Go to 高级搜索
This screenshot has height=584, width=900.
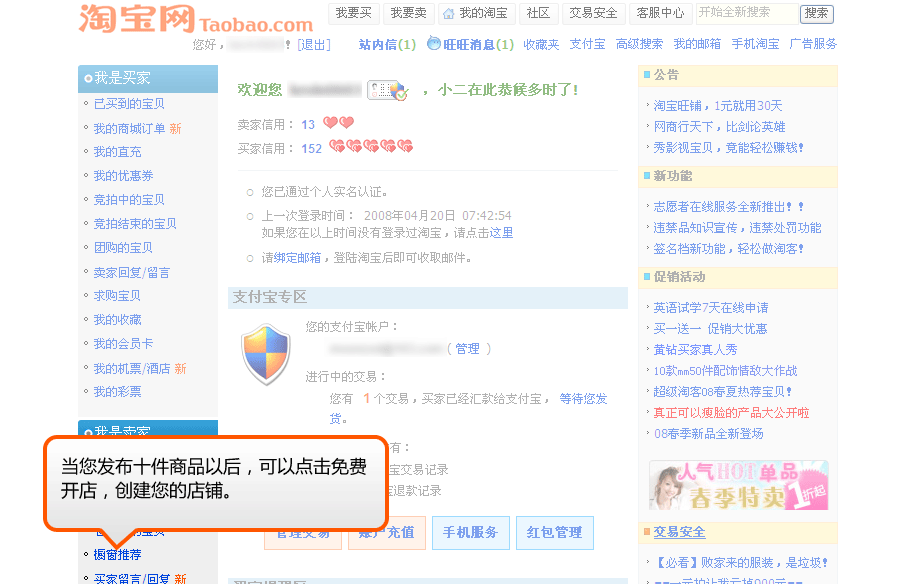coord(639,44)
